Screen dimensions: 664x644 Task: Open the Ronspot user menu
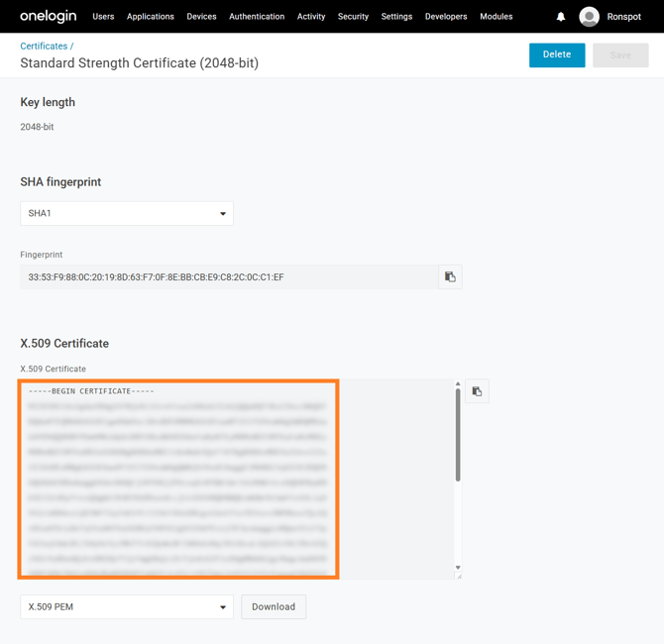pyautogui.click(x=623, y=17)
